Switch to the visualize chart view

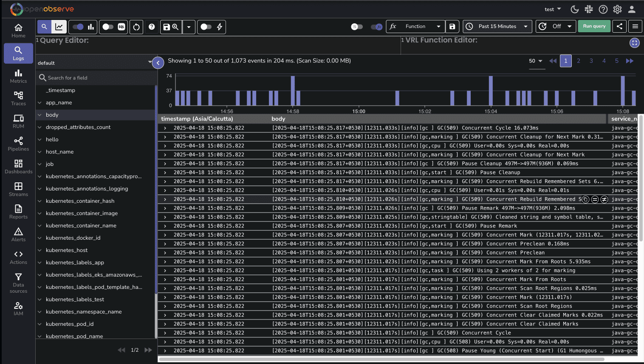pyautogui.click(x=59, y=27)
